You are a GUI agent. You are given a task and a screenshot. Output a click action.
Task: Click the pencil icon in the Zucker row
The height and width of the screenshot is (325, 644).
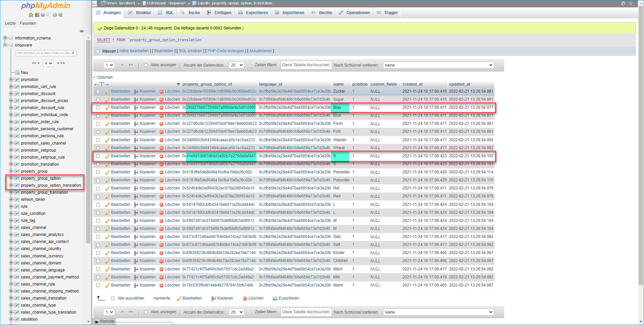tap(108, 91)
